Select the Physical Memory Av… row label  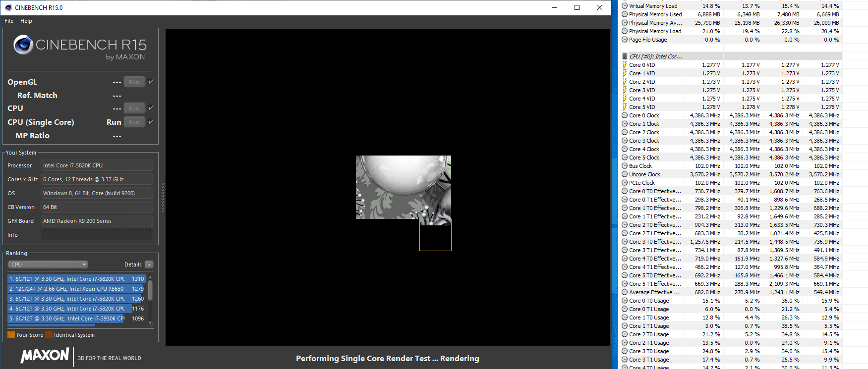(x=655, y=23)
